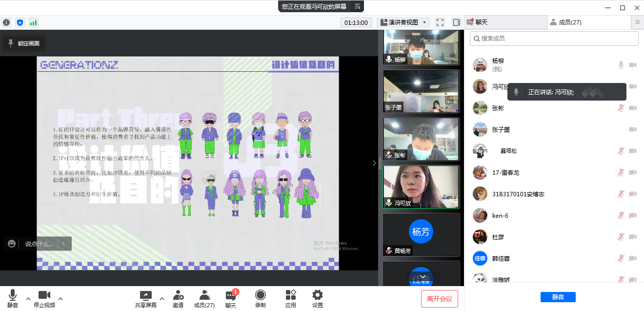Image resolution: width=644 pixels, height=311 pixels.
Task: Click the blue Mute button in members panel
Action: pyautogui.click(x=558, y=297)
